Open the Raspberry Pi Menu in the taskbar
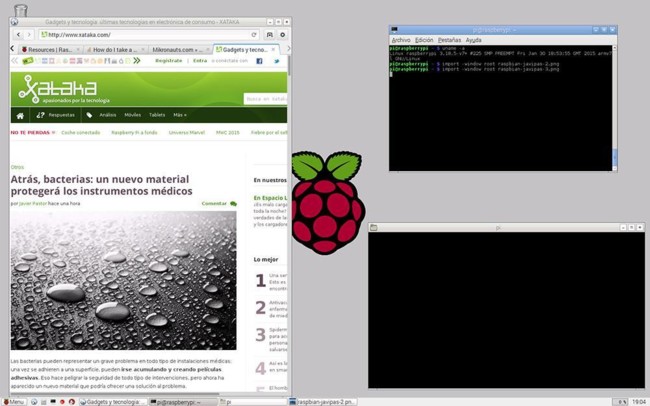Image resolution: width=650 pixels, height=406 pixels. [13, 401]
